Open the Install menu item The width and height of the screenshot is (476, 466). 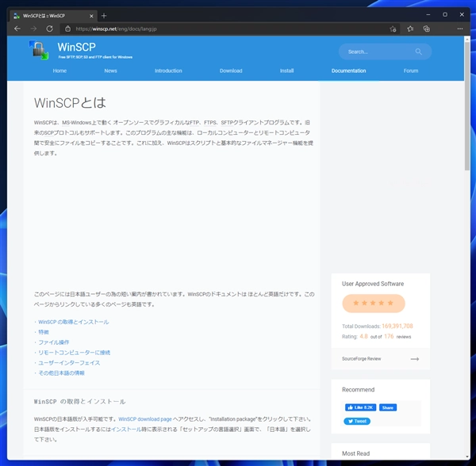(x=286, y=71)
